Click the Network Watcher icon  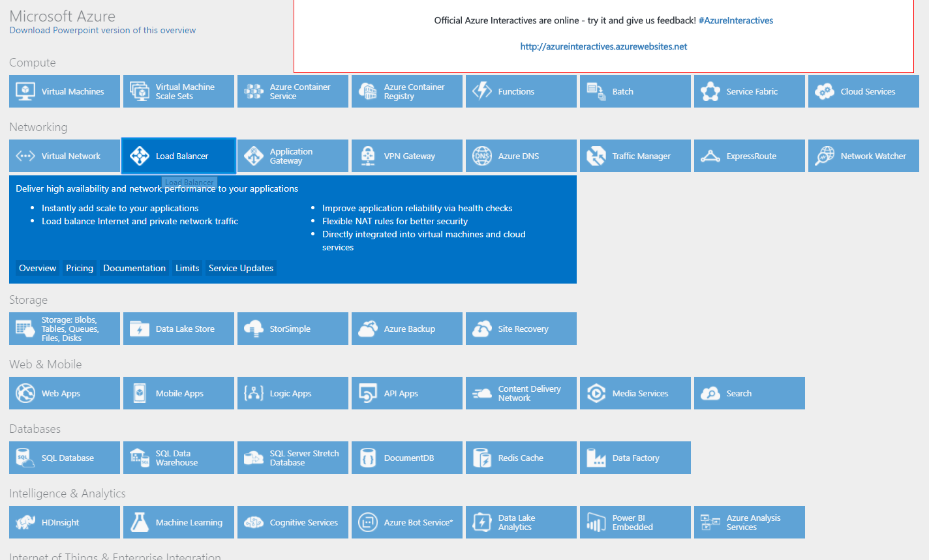point(825,156)
